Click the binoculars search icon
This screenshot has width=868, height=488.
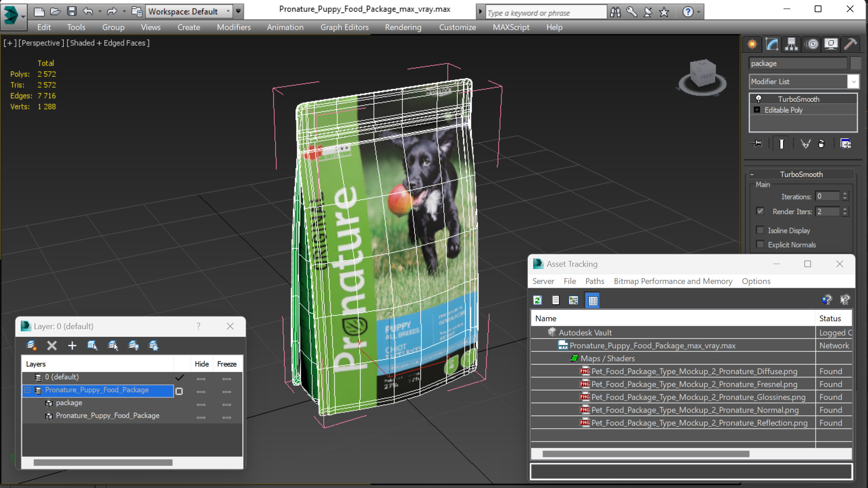click(x=615, y=12)
